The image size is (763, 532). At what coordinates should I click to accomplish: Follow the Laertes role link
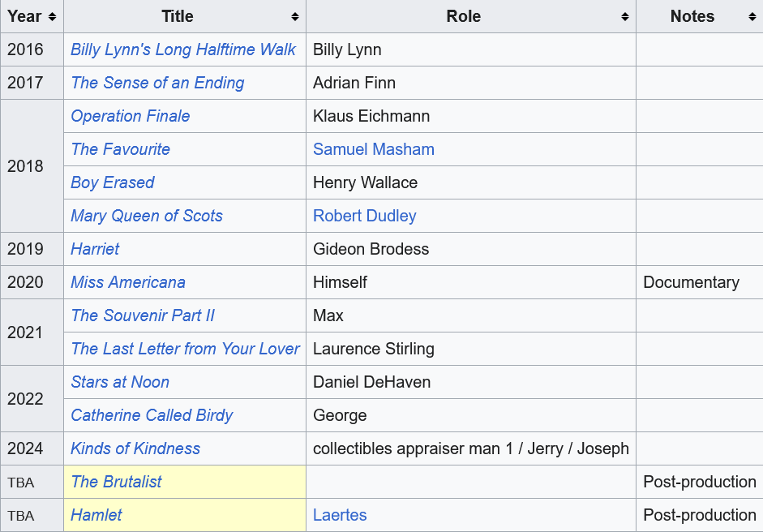340,515
